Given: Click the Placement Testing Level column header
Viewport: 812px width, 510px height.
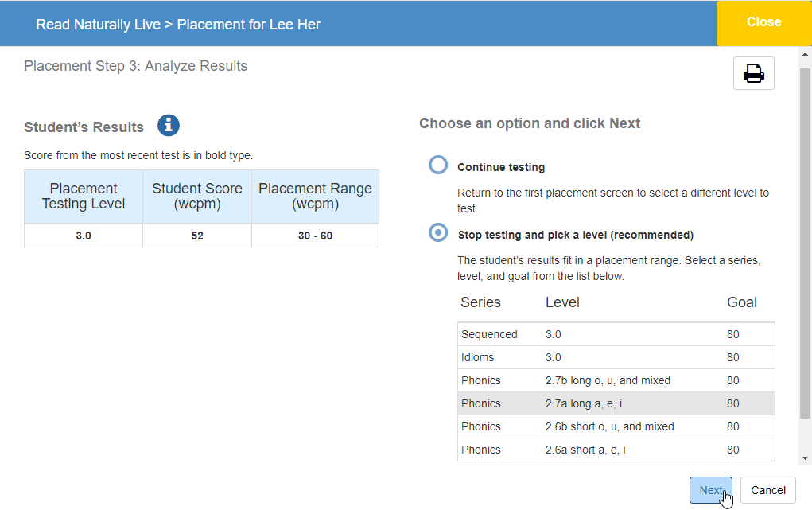Looking at the screenshot, I should click(x=84, y=196).
